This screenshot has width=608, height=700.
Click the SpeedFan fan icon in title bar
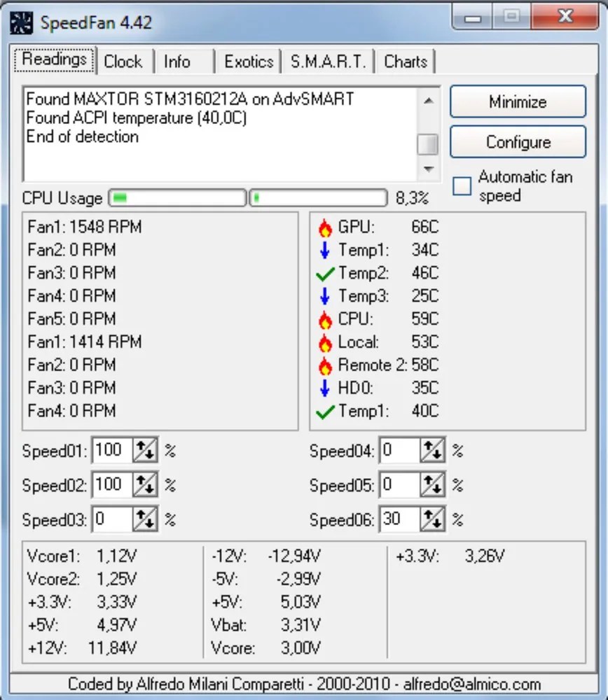[21, 22]
